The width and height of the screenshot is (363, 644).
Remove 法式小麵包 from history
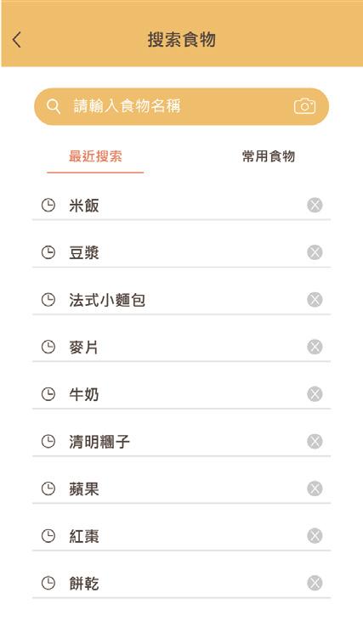(x=315, y=299)
